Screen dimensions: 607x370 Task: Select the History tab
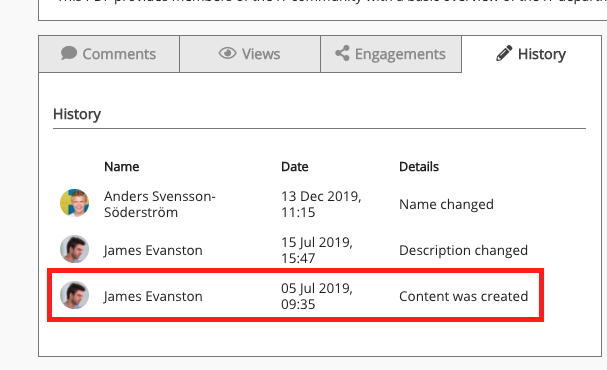coord(532,54)
